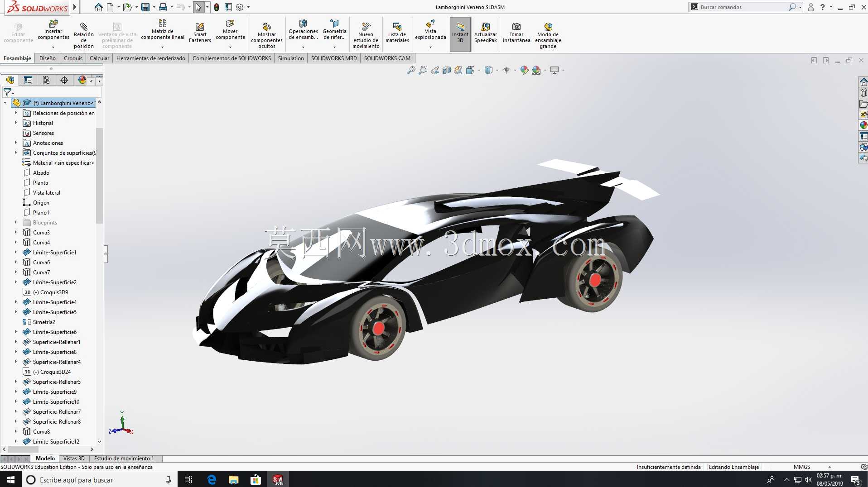Click the Previous View icon
Screen dimensions: 868x487
tap(435, 70)
